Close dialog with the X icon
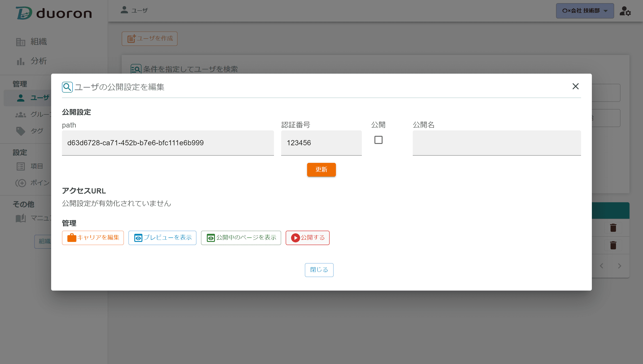Image resolution: width=643 pixels, height=364 pixels. pyautogui.click(x=576, y=86)
